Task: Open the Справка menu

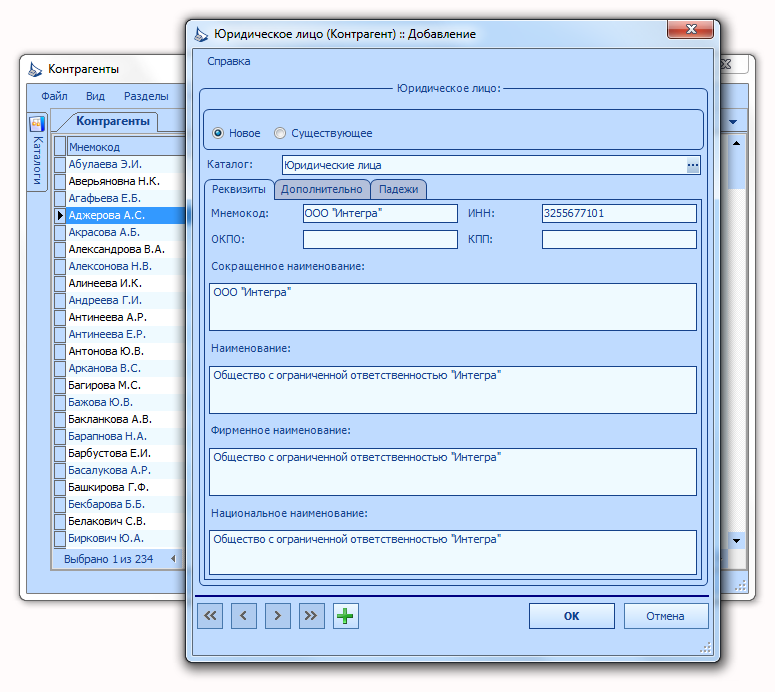Action: [x=228, y=61]
